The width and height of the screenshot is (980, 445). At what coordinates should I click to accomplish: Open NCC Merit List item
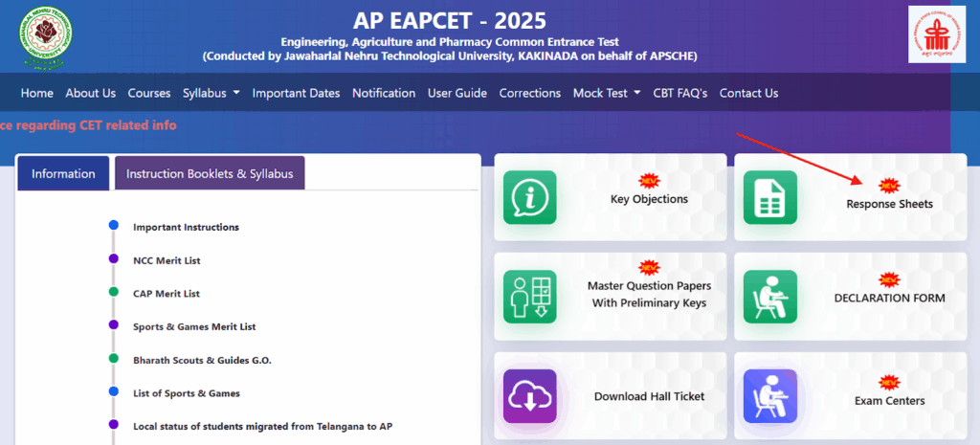click(167, 260)
